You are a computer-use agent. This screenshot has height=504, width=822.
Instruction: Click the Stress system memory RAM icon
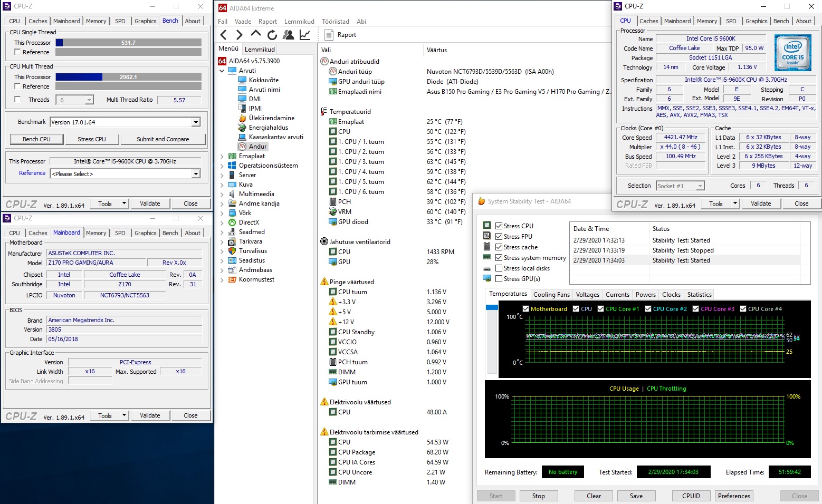(487, 257)
